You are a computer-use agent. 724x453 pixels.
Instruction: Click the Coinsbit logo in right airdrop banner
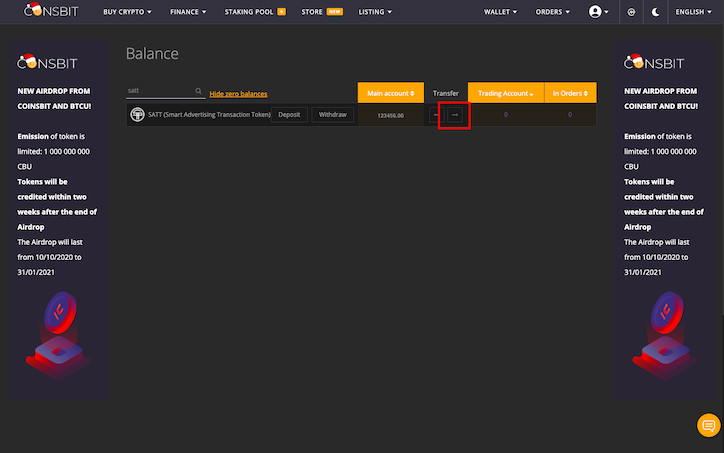click(654, 62)
